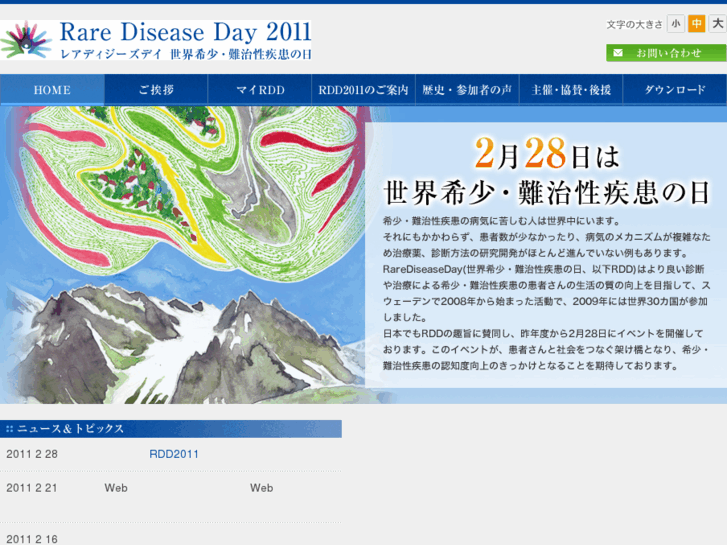
Task: Open the ダウンロード menu item
Action: (675, 90)
